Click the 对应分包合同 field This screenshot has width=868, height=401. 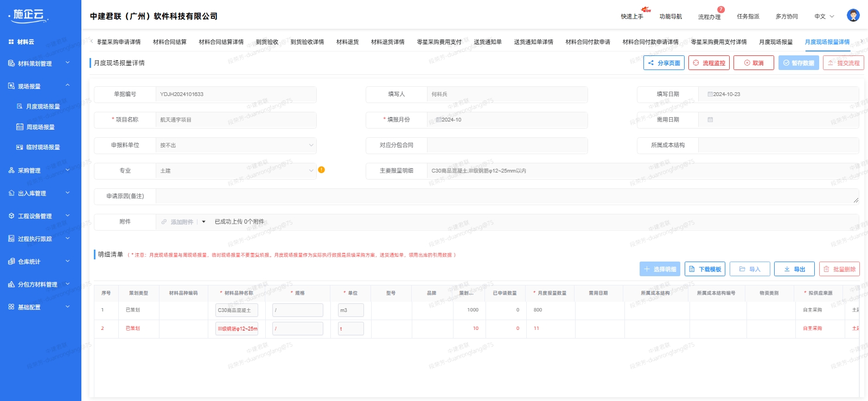[507, 145]
